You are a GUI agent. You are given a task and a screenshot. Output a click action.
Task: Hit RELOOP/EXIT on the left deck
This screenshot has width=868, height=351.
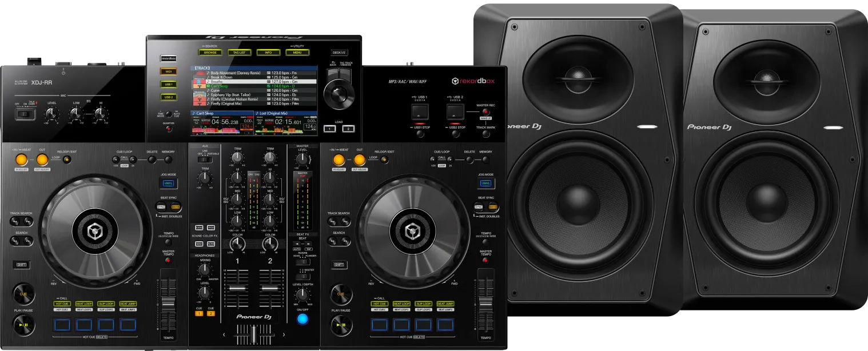[67, 159]
